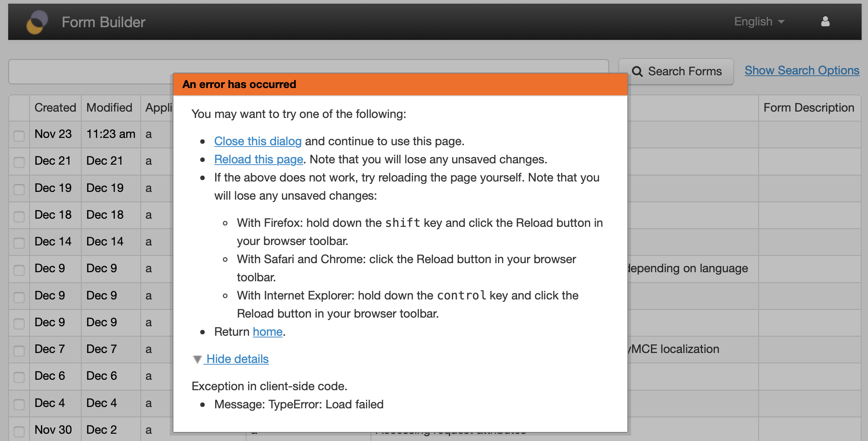
Task: Return home via the home link
Action: point(267,332)
